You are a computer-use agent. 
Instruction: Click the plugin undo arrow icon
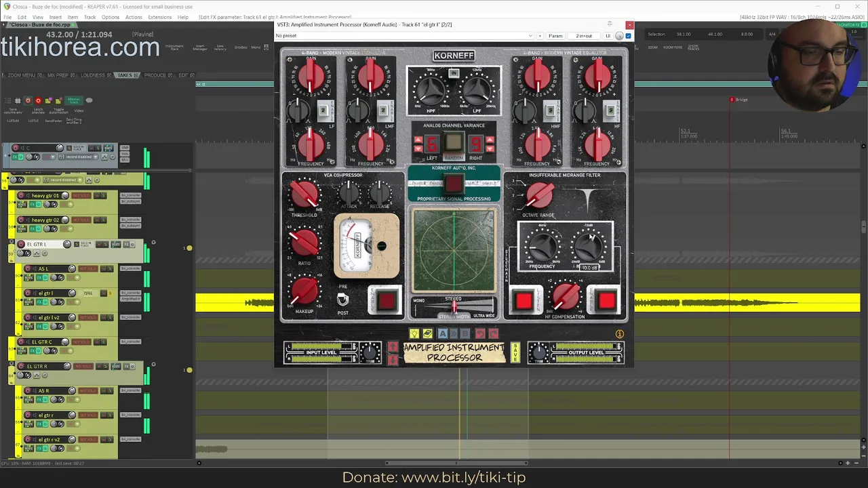pyautogui.click(x=480, y=333)
